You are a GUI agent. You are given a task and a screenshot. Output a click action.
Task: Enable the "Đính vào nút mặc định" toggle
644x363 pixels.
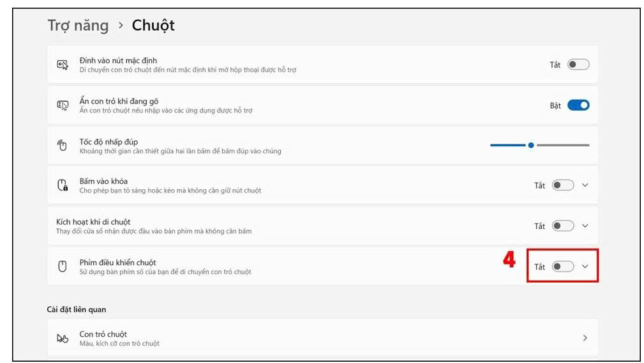(x=578, y=65)
